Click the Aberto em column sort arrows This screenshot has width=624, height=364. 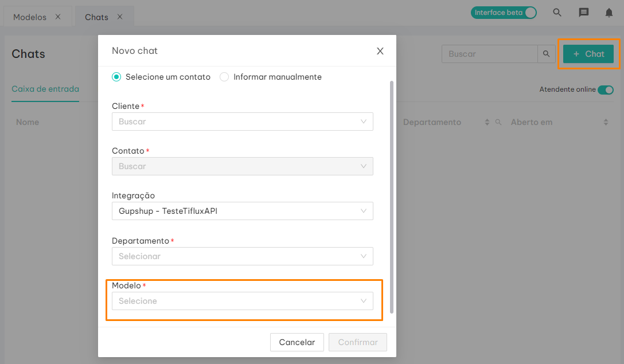coord(606,122)
